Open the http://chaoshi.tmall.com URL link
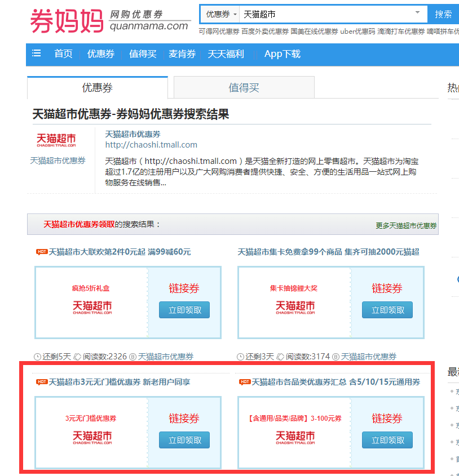This screenshot has width=459, height=476. 151,145
